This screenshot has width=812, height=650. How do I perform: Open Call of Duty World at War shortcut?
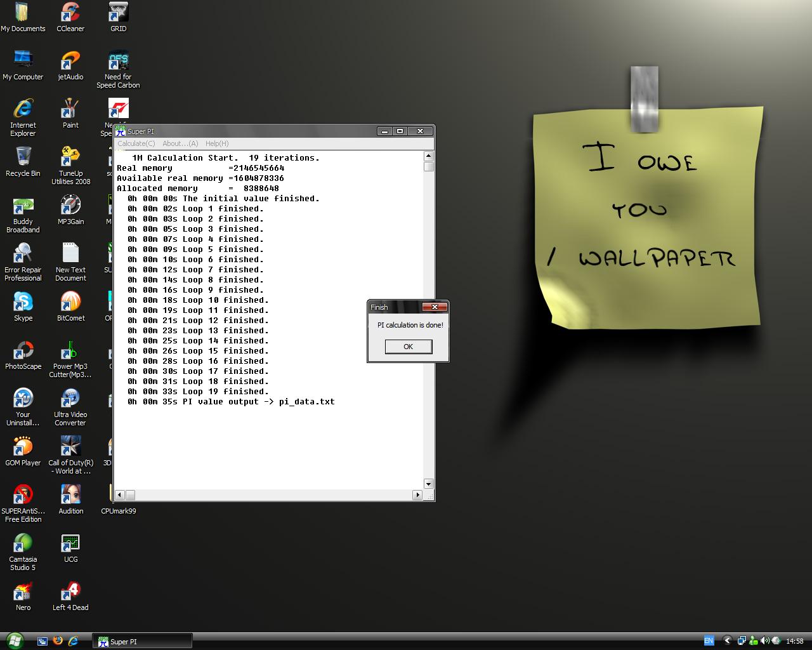point(70,456)
